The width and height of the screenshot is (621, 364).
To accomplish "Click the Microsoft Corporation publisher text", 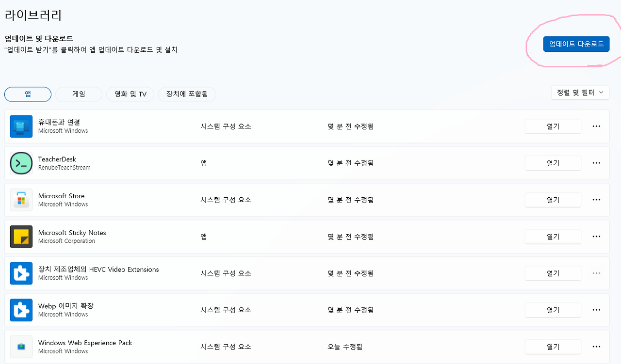I will [67, 241].
